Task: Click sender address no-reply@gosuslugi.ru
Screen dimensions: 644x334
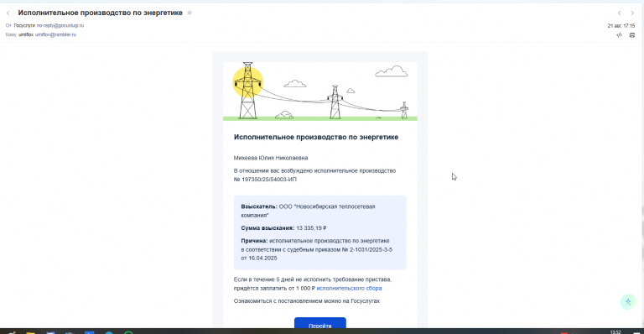Action: [60, 25]
